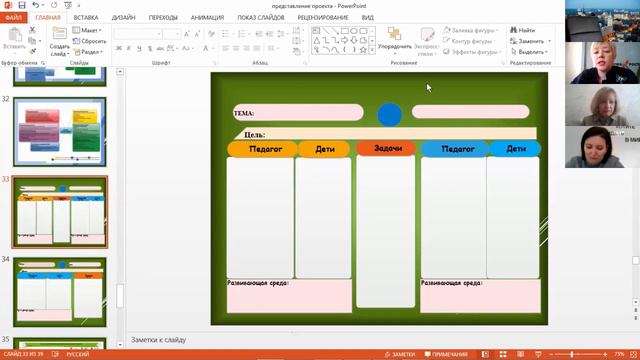Pick the triangle shape in shapes gallery
Image resolution: width=640 pixels, height=360 pixels.
(316, 40)
